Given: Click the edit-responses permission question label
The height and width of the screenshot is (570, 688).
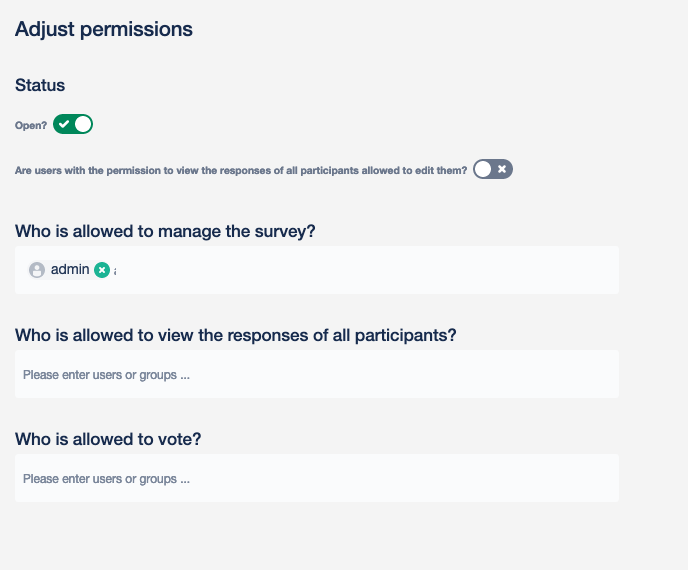Looking at the screenshot, I should click(241, 171).
